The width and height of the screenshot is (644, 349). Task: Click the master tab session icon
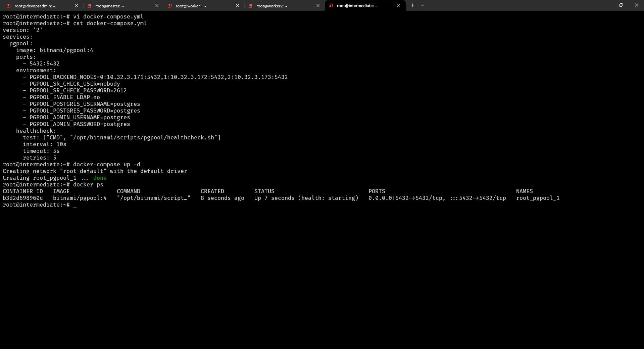tap(90, 6)
